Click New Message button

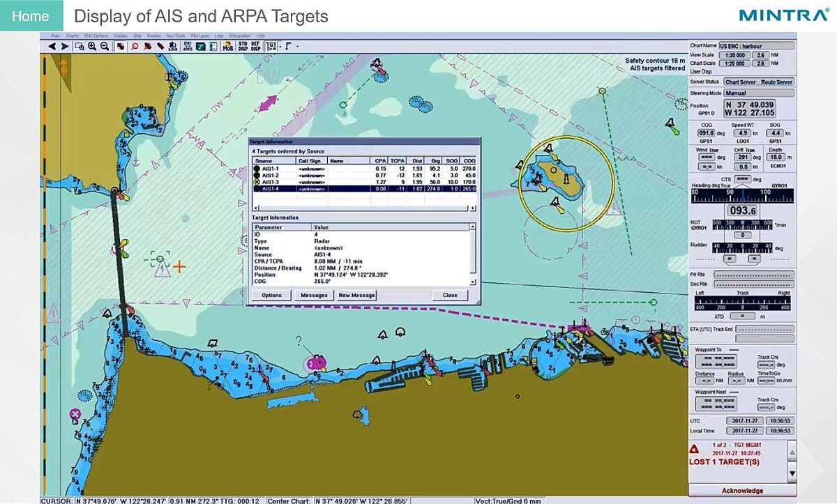356,295
